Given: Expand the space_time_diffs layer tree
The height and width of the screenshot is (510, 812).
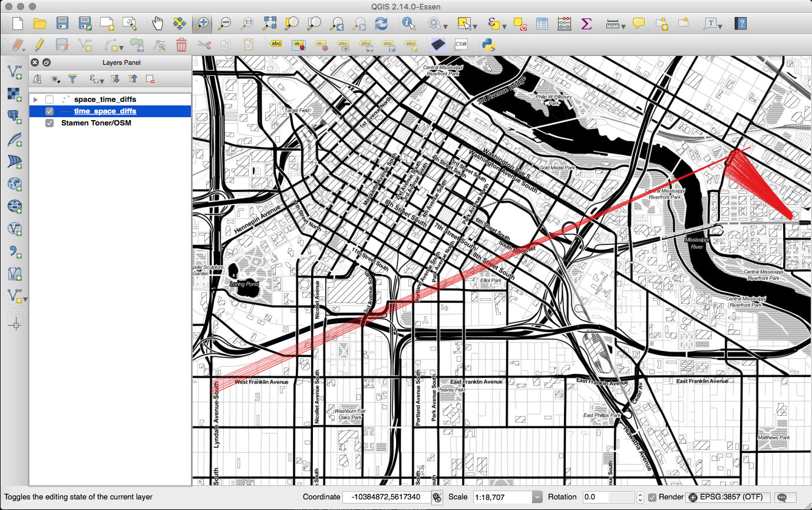Looking at the screenshot, I should click(x=36, y=100).
